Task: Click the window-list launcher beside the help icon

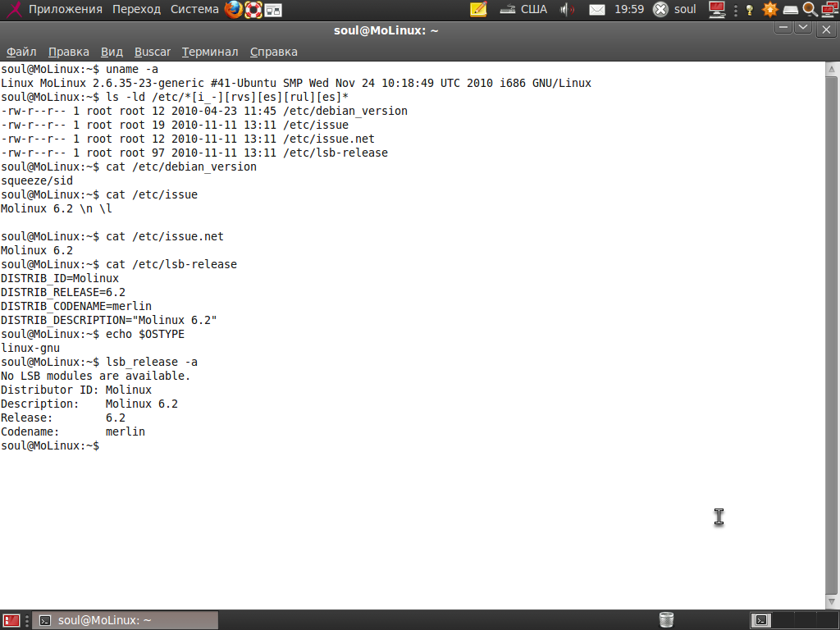Action: (273, 10)
